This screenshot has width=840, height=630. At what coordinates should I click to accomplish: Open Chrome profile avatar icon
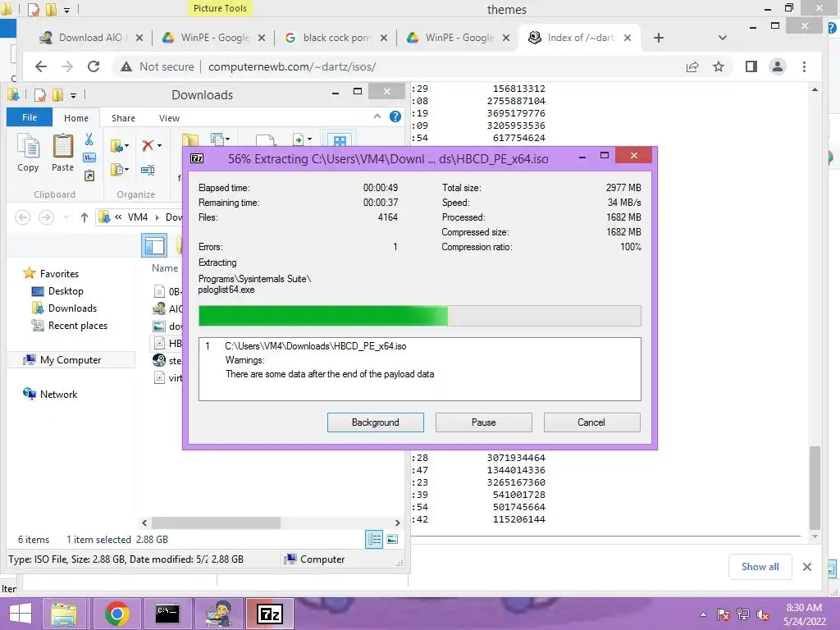[778, 66]
